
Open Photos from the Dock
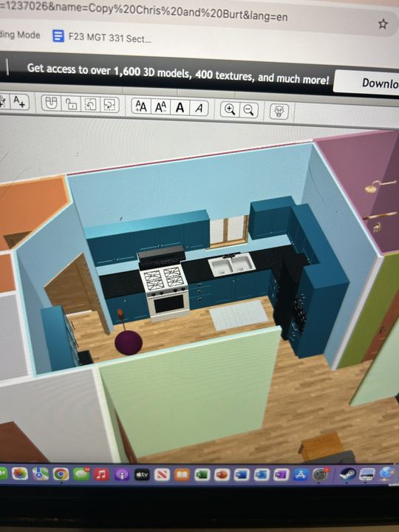[x=20, y=474]
